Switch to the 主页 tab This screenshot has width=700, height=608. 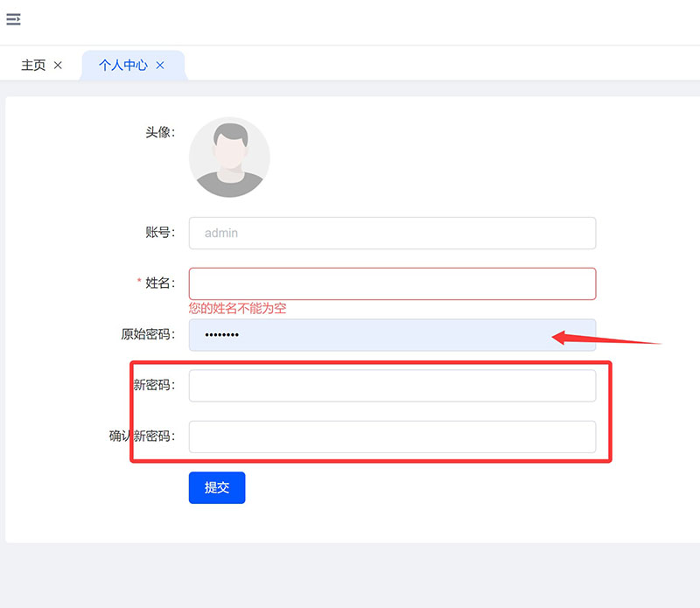click(x=33, y=66)
